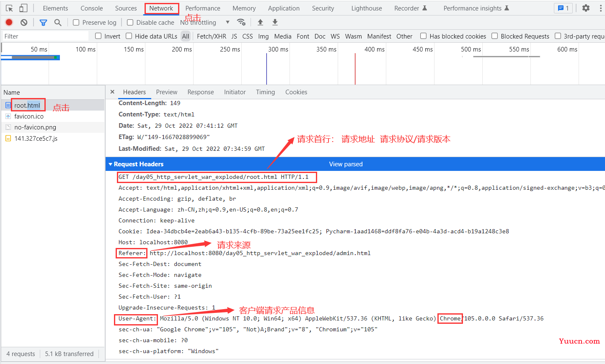Enable Disable cache checkbox

coord(130,22)
